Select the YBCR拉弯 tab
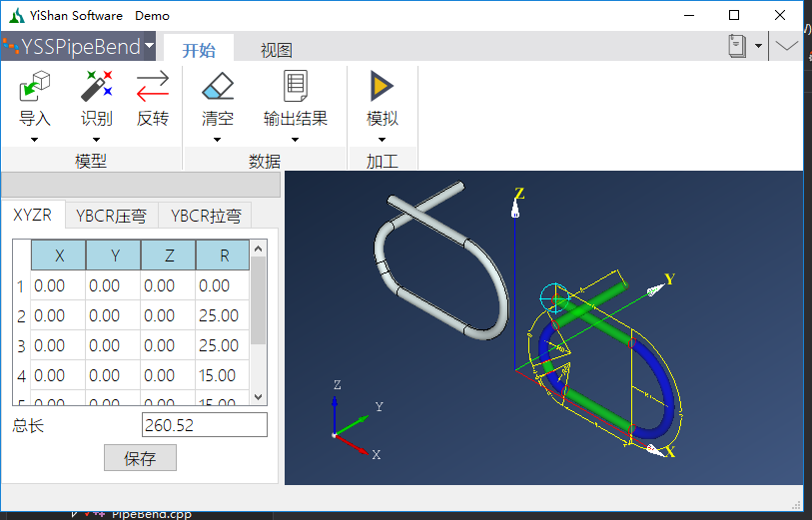The image size is (812, 520). (x=206, y=216)
